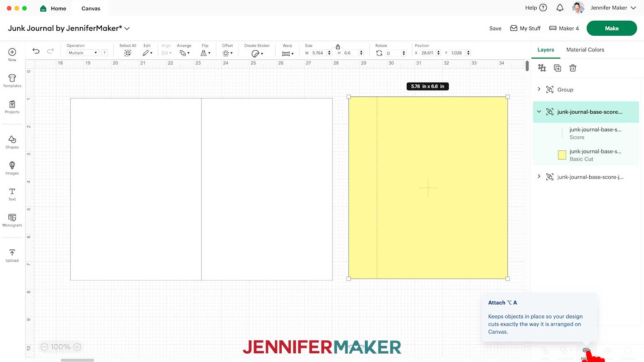Click the yellow Basic Cut color swatch
The image size is (644, 362).
(562, 155)
